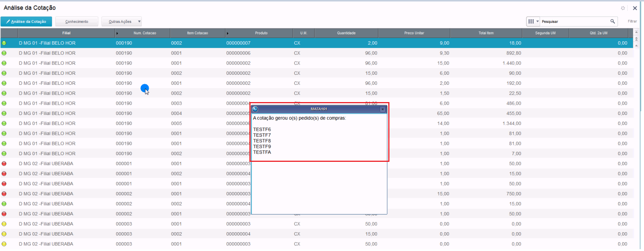
Task: Click green status dot of first row
Action: (x=4, y=43)
